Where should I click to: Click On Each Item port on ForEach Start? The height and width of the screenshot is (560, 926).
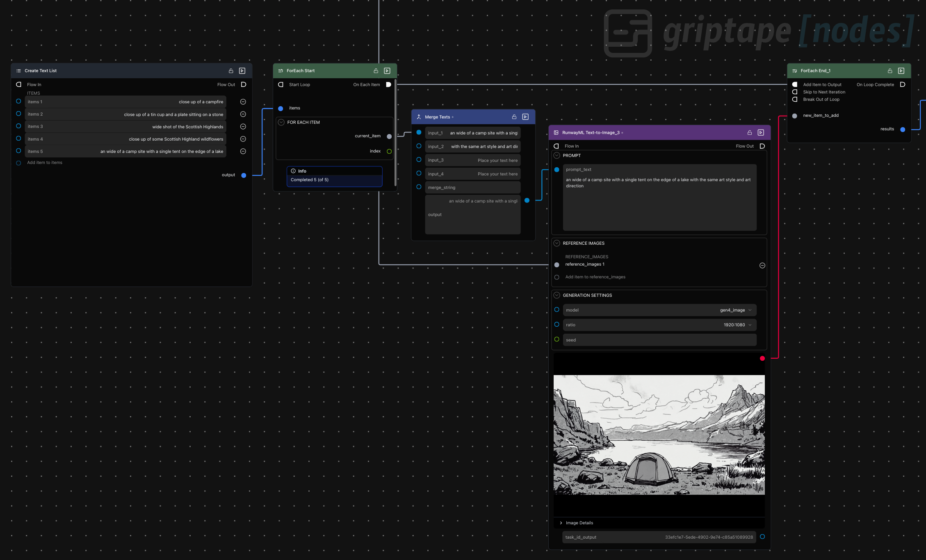[x=388, y=84]
